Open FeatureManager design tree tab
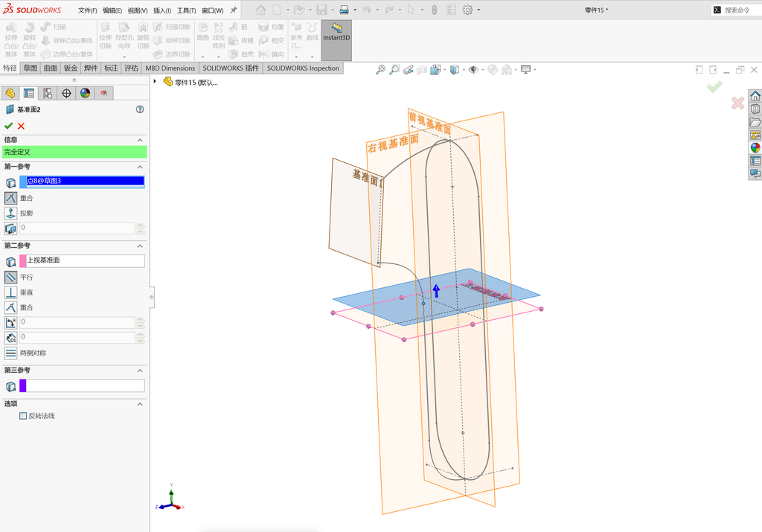 10,93
